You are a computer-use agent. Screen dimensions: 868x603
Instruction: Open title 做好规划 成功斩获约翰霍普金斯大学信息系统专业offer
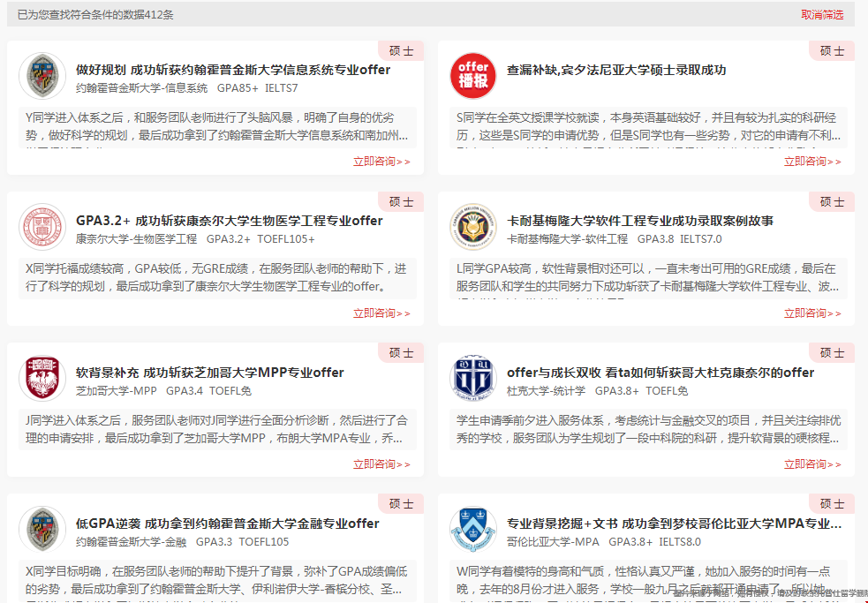[233, 70]
